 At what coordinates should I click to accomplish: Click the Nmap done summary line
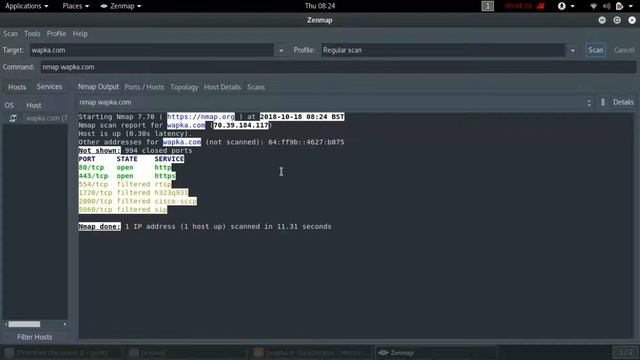click(x=205, y=227)
